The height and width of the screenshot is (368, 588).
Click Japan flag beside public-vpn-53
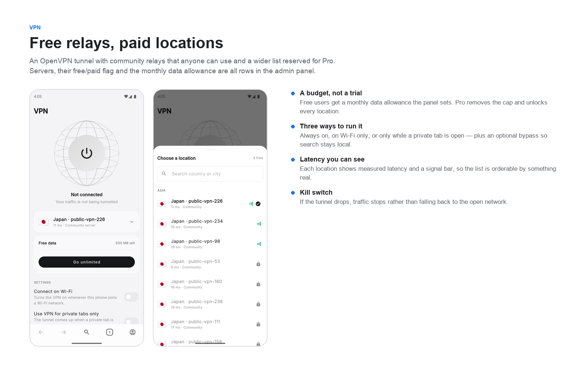click(x=162, y=264)
